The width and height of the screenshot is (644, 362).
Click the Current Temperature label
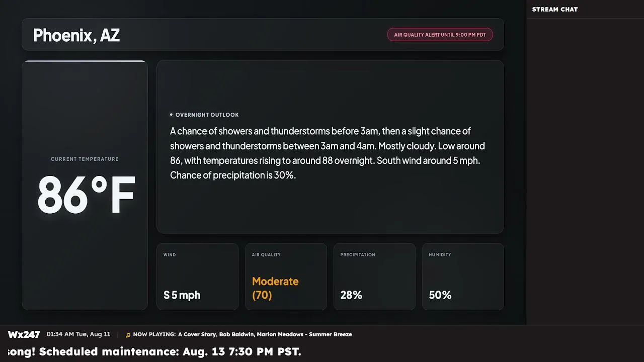click(85, 159)
